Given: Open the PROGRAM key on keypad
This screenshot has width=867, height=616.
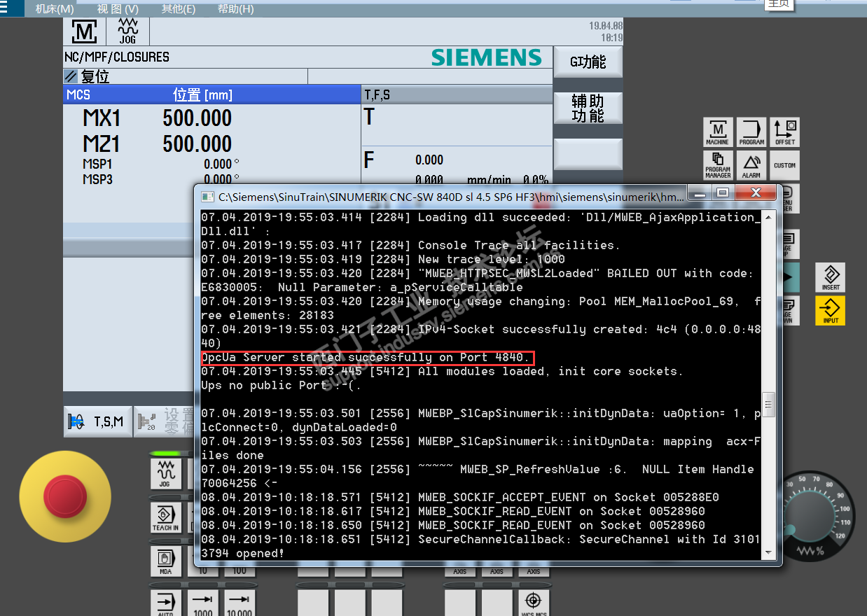Looking at the screenshot, I should point(751,132).
